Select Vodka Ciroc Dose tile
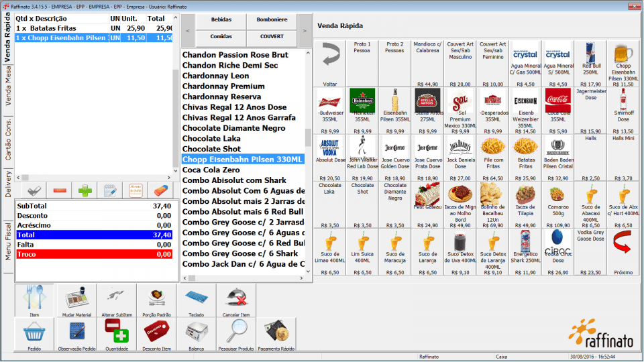 coord(557,252)
